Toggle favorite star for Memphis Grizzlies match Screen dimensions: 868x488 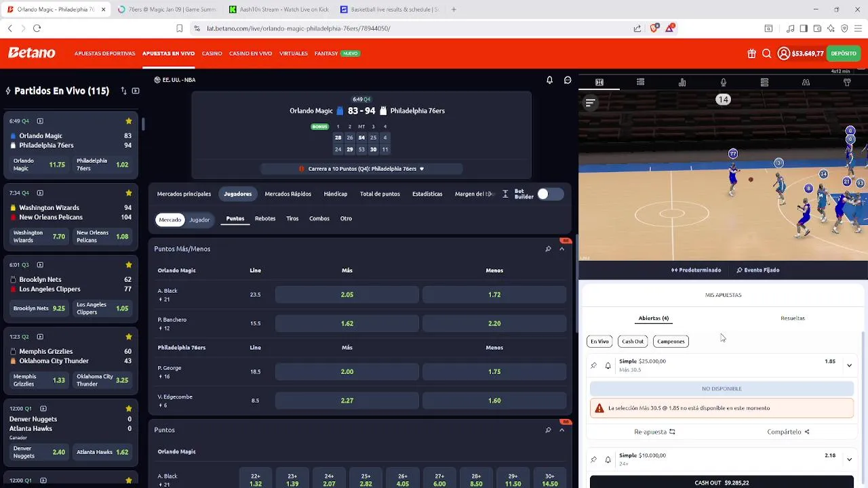point(128,337)
